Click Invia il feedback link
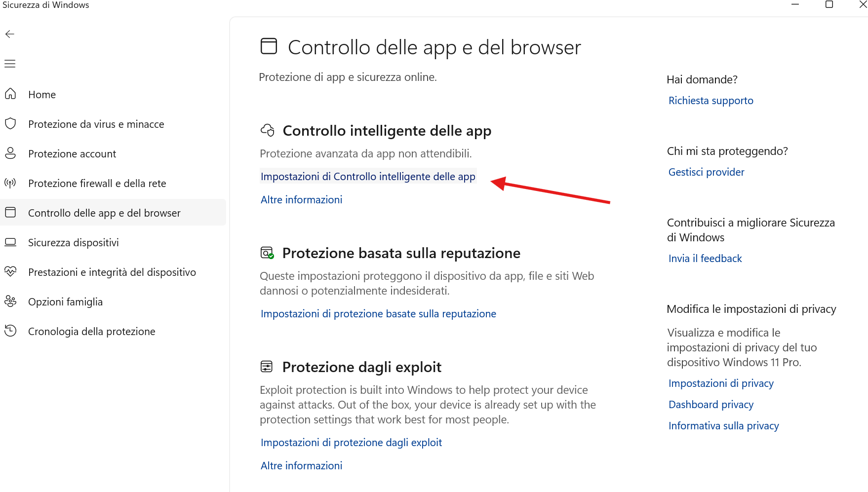 tap(705, 259)
